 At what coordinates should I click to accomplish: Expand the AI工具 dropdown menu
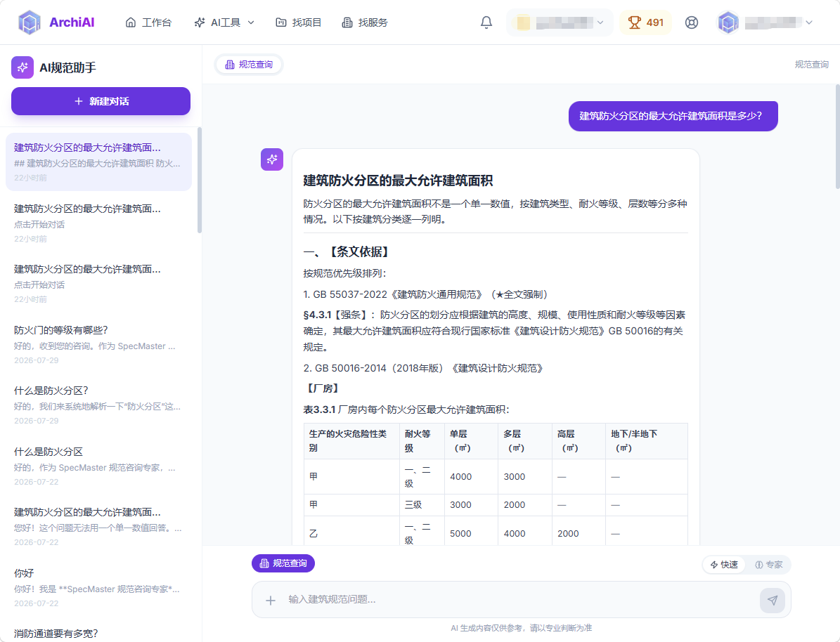pos(224,22)
